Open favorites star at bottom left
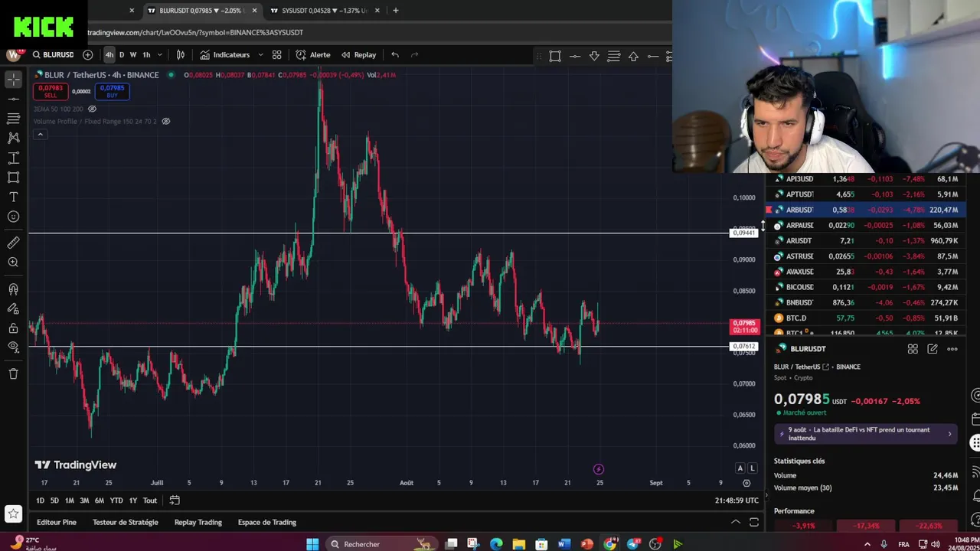The image size is (980, 551). (x=13, y=514)
